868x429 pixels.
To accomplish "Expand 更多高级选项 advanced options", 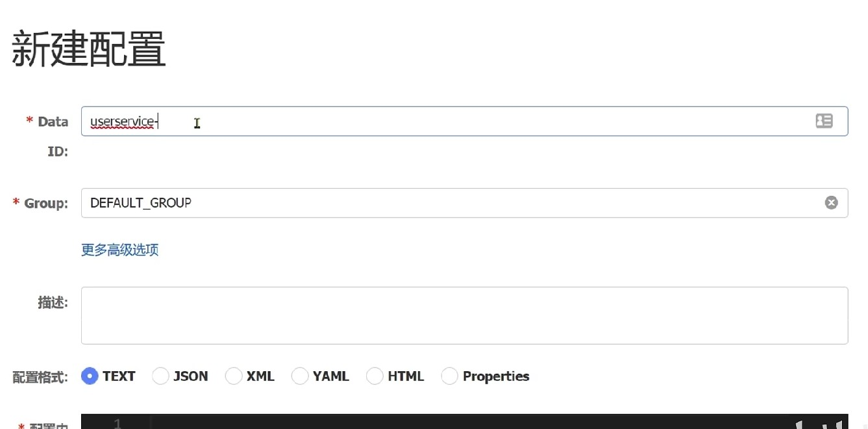I will coord(120,250).
